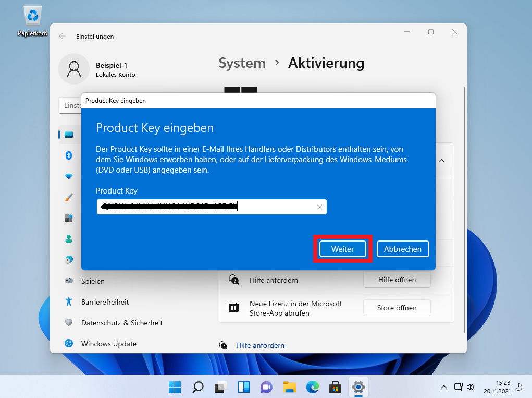Open Windows Update in the sidebar
The height and width of the screenshot is (398, 532).
click(x=108, y=344)
